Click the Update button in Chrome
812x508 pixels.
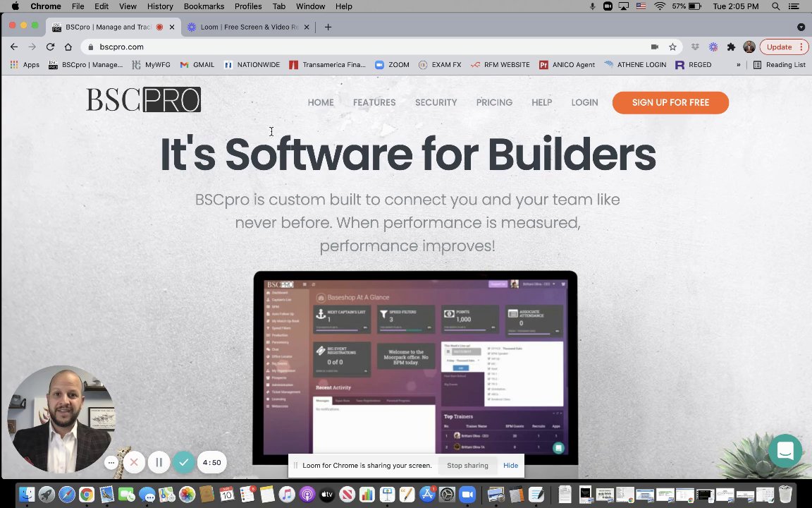784,47
